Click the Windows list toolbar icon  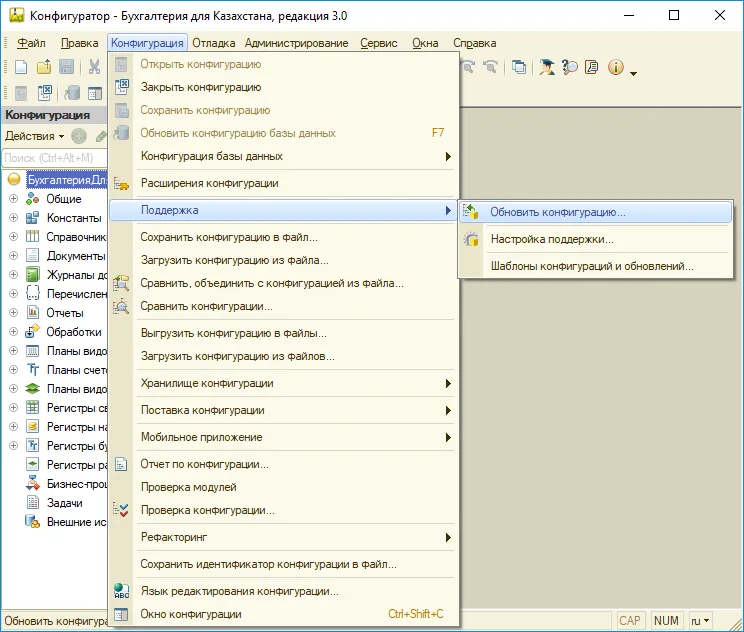519,67
